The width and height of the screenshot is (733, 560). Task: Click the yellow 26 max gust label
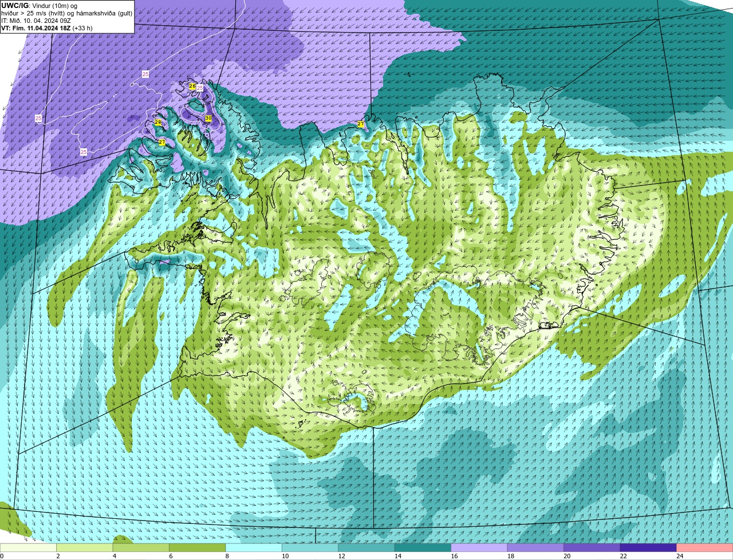[192, 86]
